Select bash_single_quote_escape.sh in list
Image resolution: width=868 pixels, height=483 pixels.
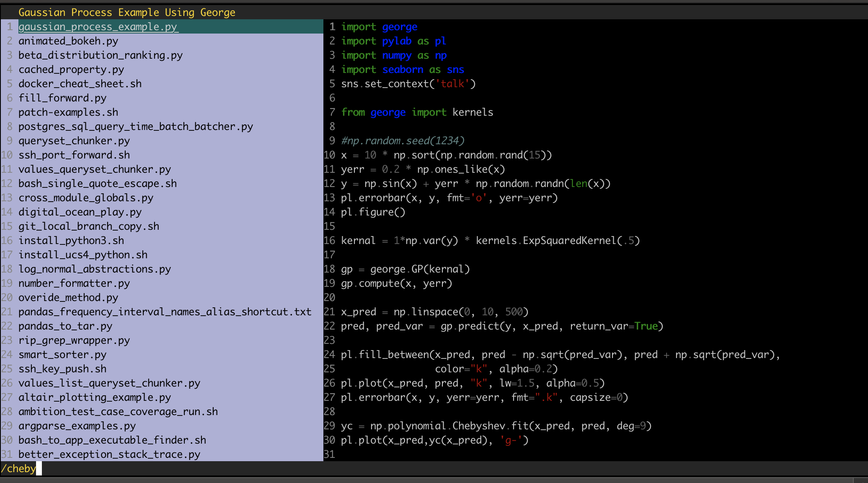coord(98,184)
